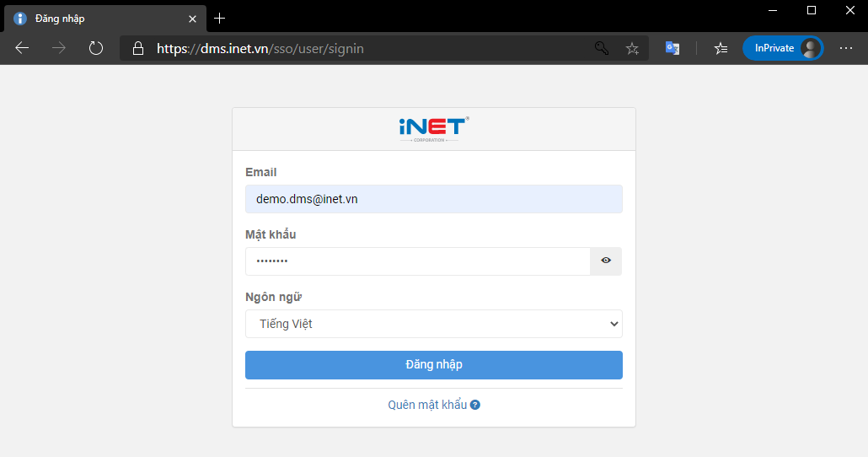
Task: Reload the page with refresh icon
Action: tap(96, 48)
